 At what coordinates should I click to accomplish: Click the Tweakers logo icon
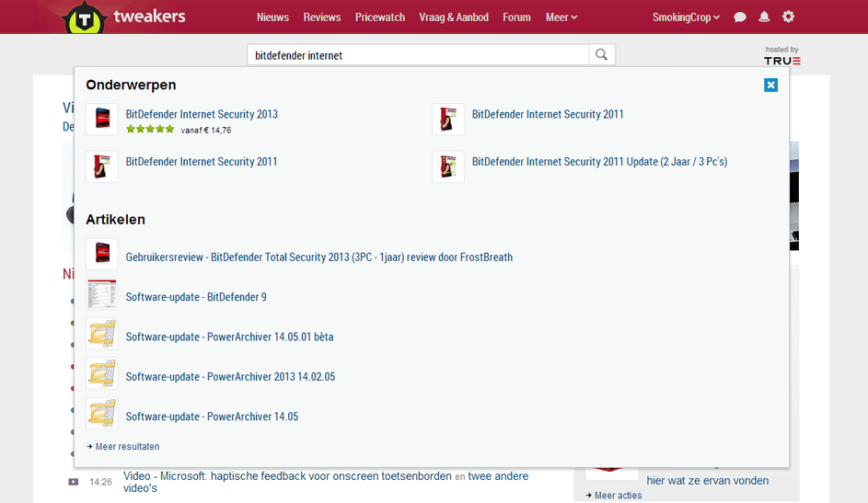[x=85, y=18]
